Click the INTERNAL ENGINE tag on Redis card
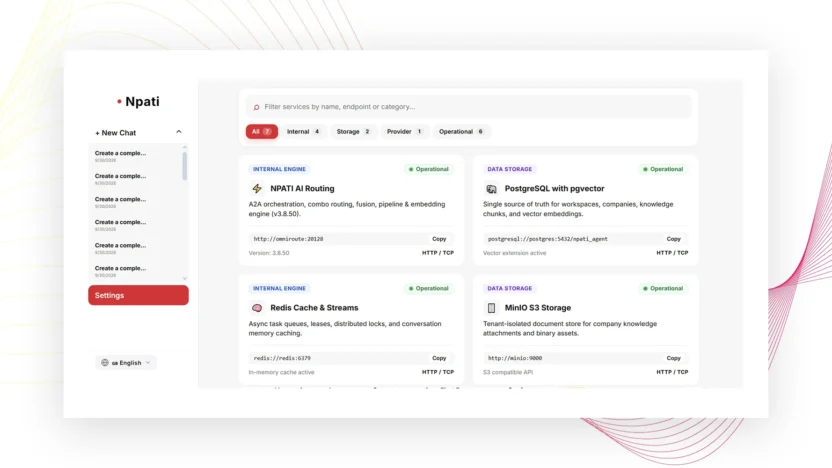 [279, 289]
